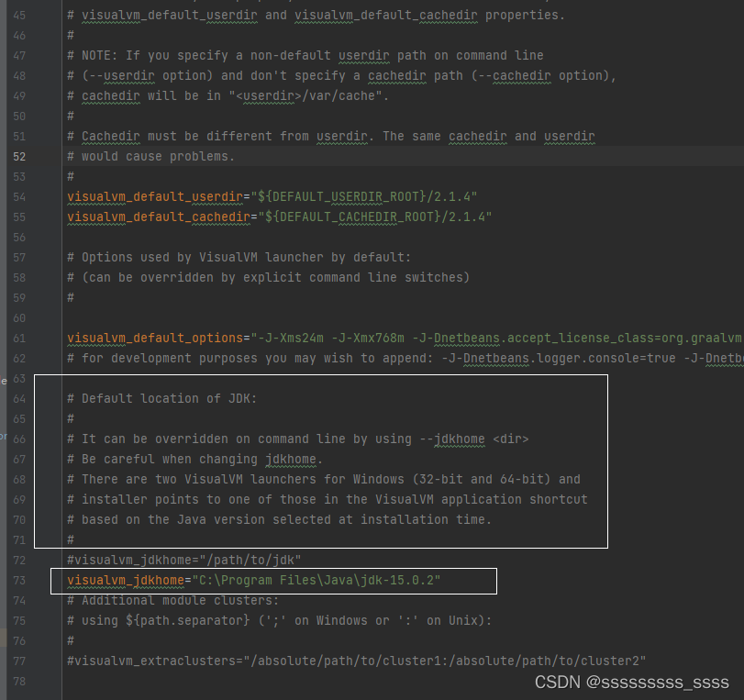The width and height of the screenshot is (744, 700).
Task: Click the "# Additional module clusters:" comment
Action: (172, 600)
